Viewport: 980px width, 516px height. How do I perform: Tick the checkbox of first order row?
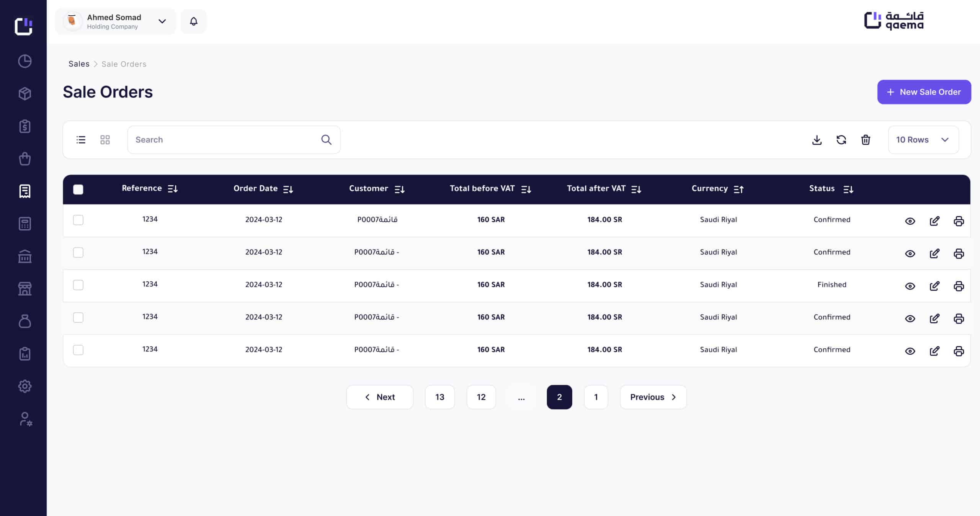click(x=78, y=220)
